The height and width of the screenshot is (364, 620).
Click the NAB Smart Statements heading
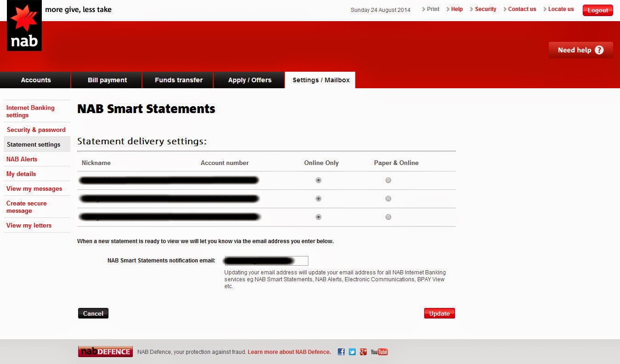coord(146,109)
